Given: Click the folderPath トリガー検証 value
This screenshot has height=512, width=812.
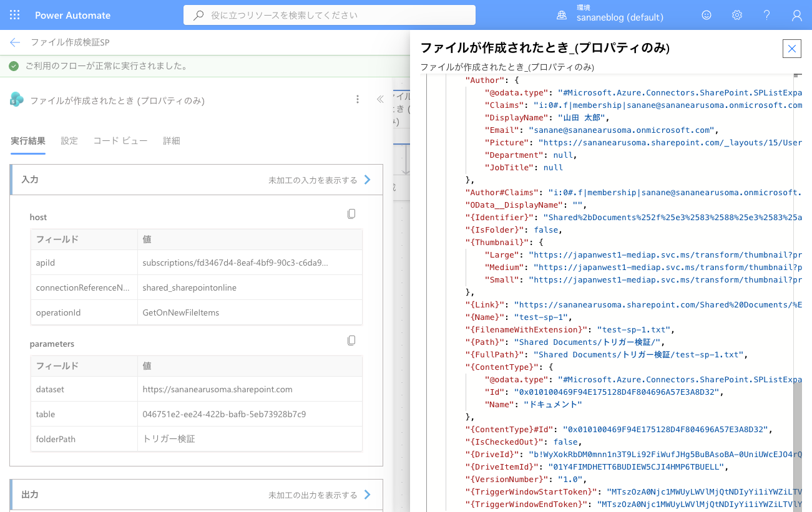Looking at the screenshot, I should pos(169,439).
